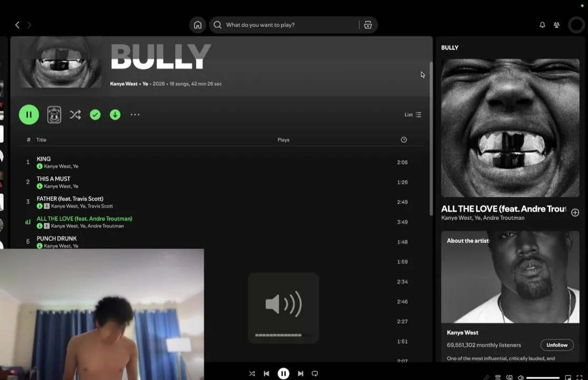The width and height of the screenshot is (588, 380).
Task: Click the equalizer playing icon on track 4
Action: click(x=28, y=222)
